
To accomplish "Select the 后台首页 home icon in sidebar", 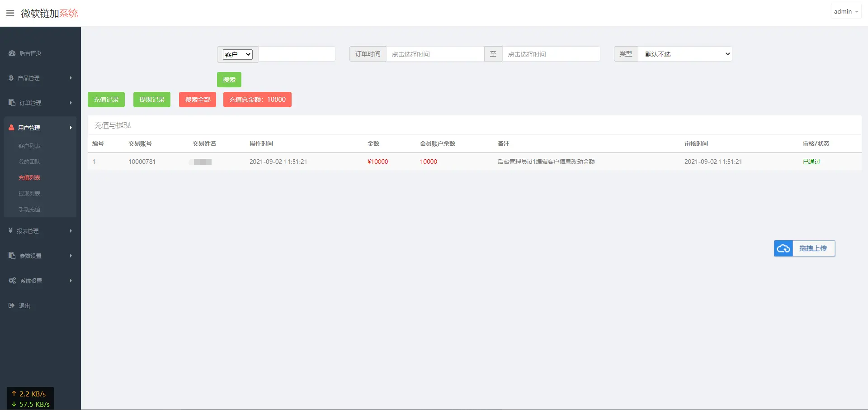I will (12, 53).
